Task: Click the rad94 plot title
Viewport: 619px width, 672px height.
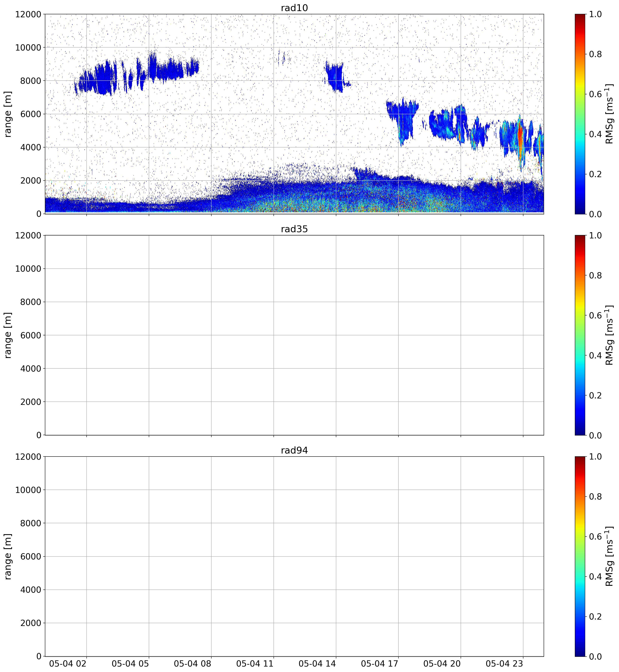Action: [294, 450]
